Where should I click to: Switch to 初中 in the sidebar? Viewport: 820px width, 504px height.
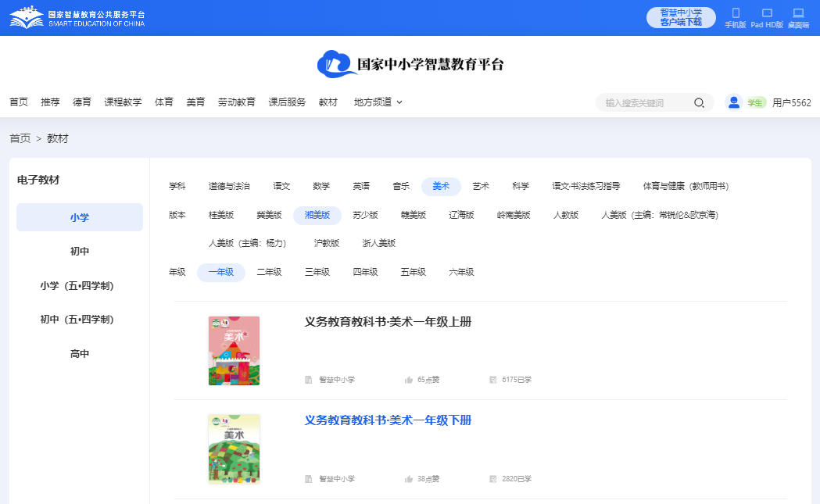tap(80, 252)
